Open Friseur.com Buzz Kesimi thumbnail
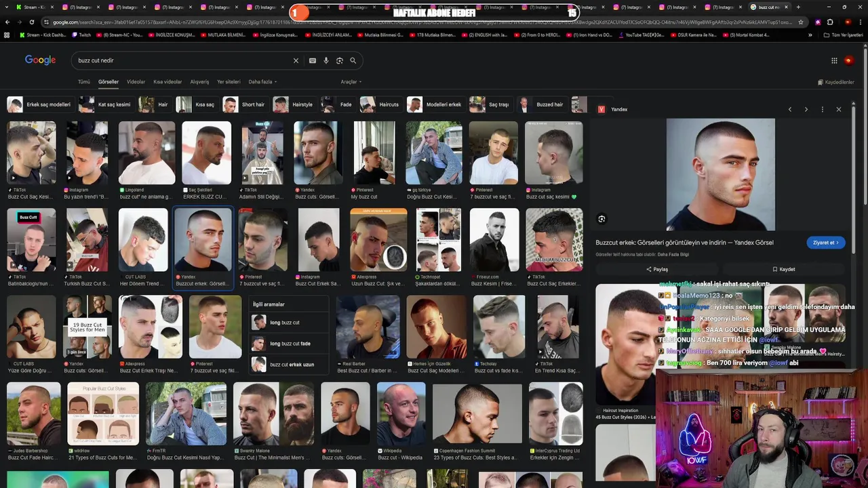This screenshot has height=488, width=868. pos(494,239)
